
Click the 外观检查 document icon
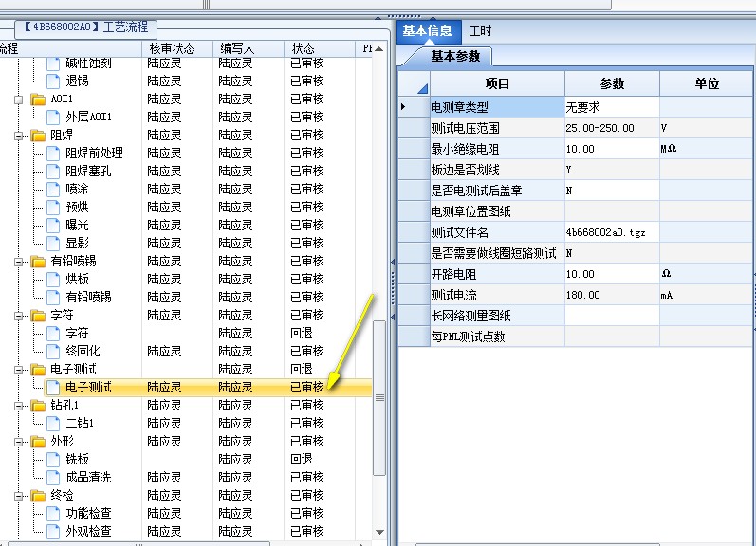[x=53, y=532]
